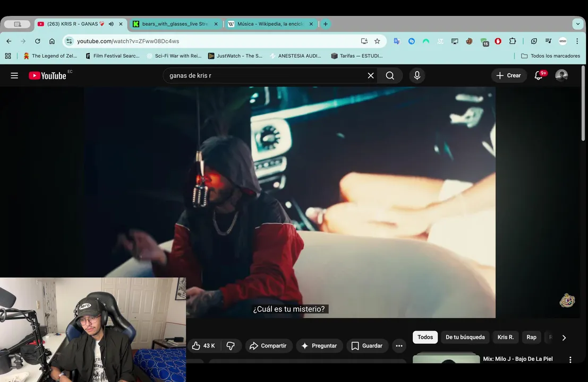Open the YouTube guide hamburger menu
Viewport: 588px width, 382px height.
click(x=14, y=76)
